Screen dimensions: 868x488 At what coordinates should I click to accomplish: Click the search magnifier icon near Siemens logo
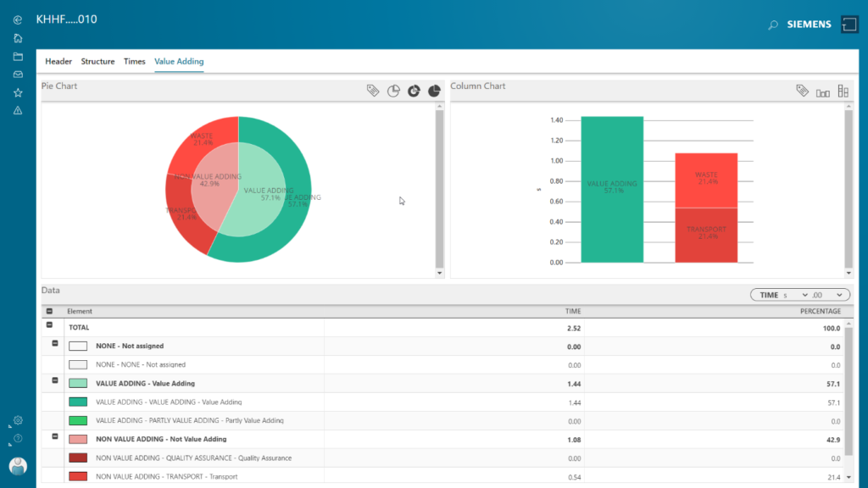(x=772, y=25)
